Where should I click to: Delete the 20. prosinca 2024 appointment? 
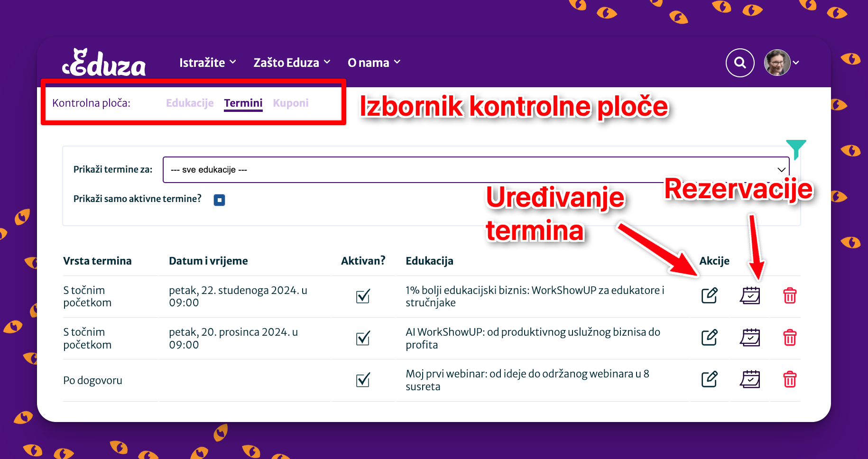coord(789,338)
